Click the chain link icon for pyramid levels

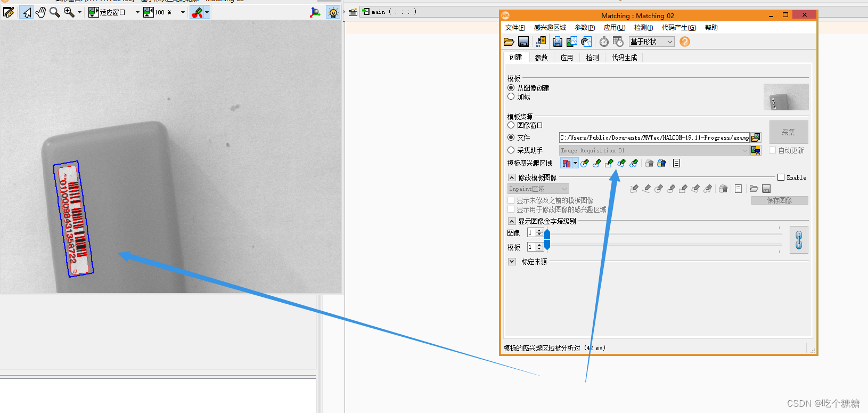[799, 240]
